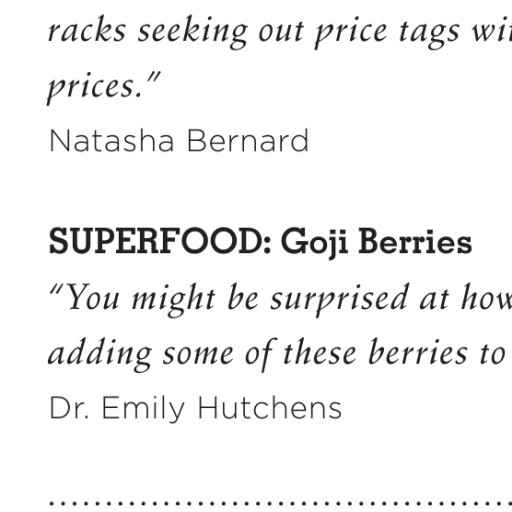Viewport: 512px width, 512px height.
Task: Click the word "racks" in the italic quote
Action: (x=87, y=29)
